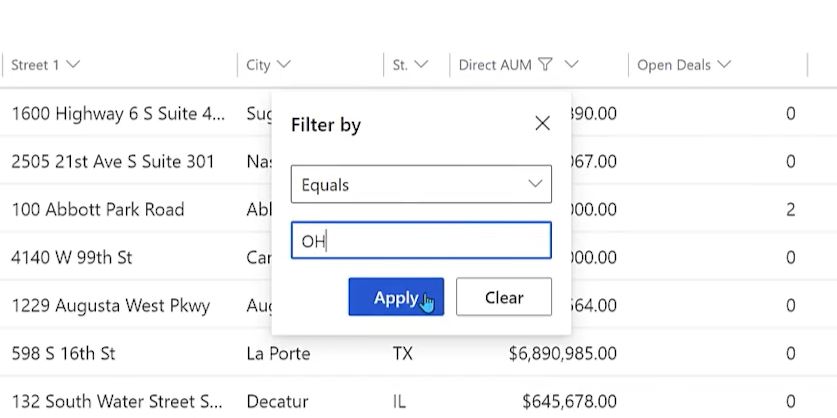
Task: Open the City column header chevron
Action: 284,65
